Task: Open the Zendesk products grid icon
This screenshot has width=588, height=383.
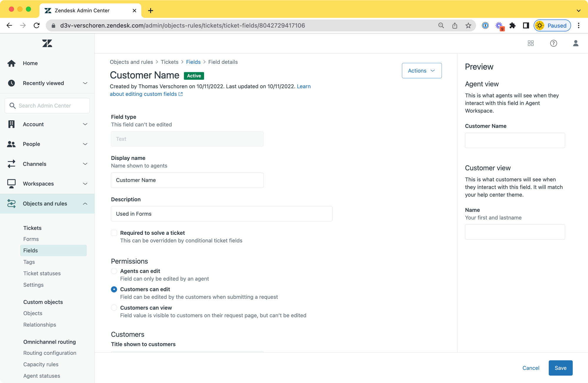Action: 531,44
